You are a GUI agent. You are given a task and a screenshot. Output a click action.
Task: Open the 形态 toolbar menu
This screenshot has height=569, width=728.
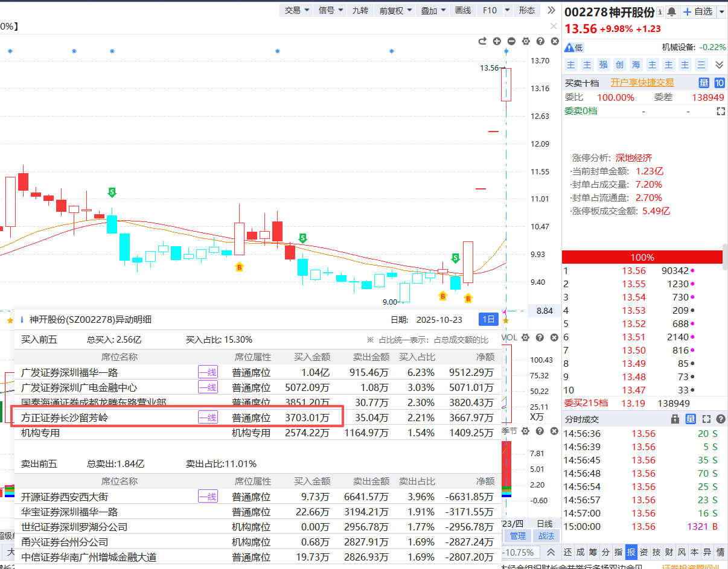click(527, 10)
